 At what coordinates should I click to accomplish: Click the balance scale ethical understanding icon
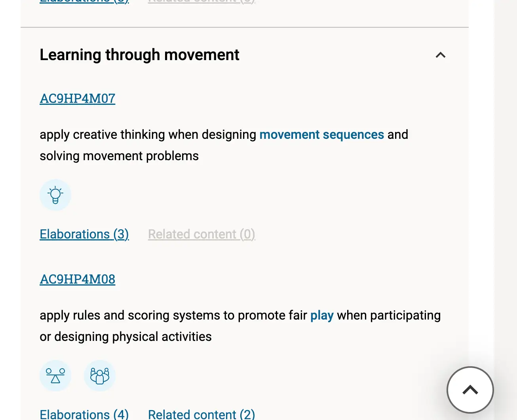pos(55,376)
